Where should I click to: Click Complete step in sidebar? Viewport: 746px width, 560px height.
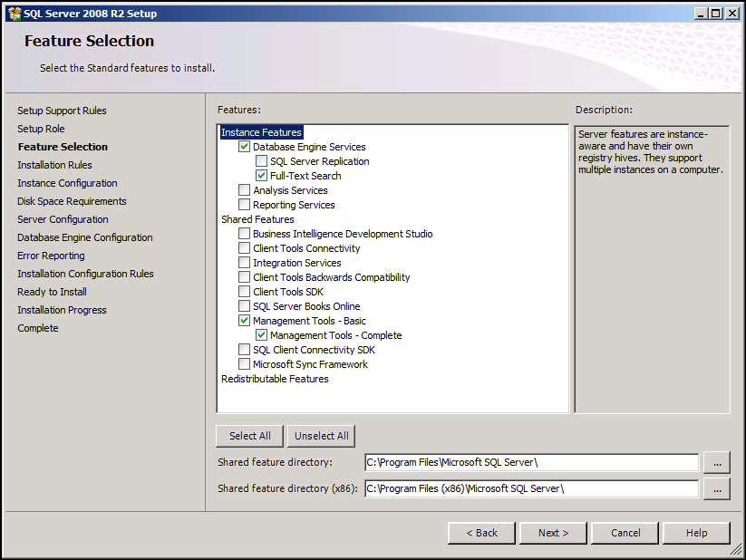click(x=37, y=328)
